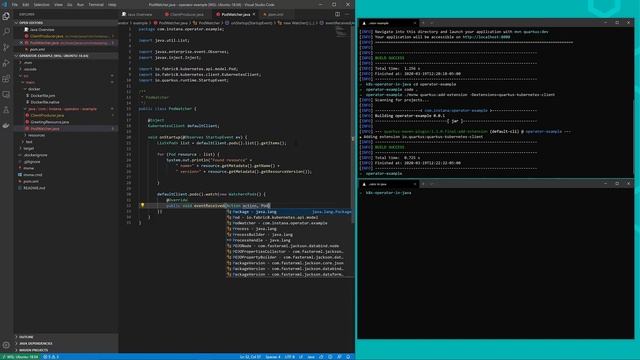
Task: Open the Selection menu
Action: (41, 4)
